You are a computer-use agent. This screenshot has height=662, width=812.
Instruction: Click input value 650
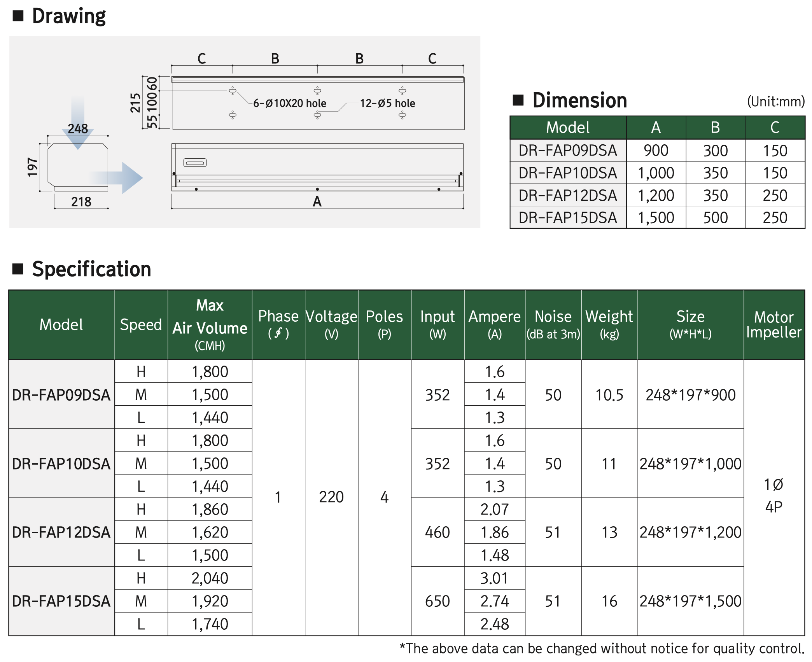[x=437, y=601]
